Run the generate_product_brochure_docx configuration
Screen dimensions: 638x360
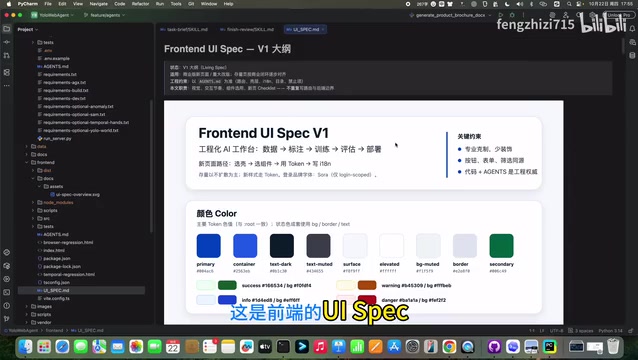pyautogui.click(x=500, y=15)
